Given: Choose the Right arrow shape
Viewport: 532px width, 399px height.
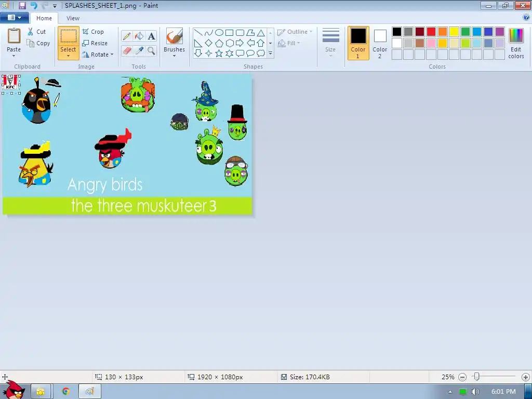Looking at the screenshot, I should click(x=240, y=43).
